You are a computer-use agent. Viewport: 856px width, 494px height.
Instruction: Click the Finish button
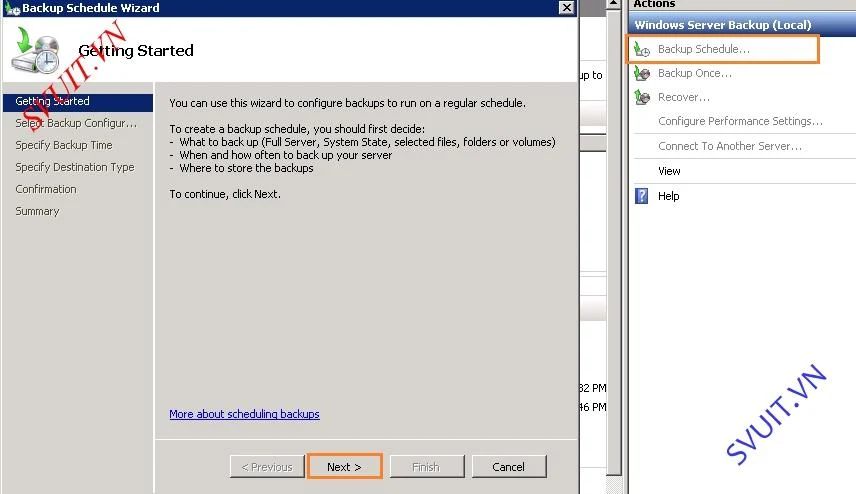click(x=426, y=467)
